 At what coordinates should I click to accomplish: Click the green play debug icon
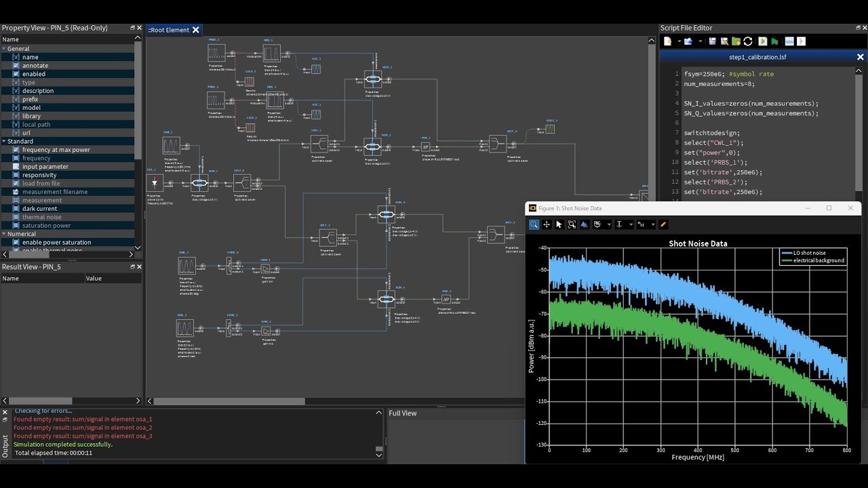pyautogui.click(x=774, y=41)
